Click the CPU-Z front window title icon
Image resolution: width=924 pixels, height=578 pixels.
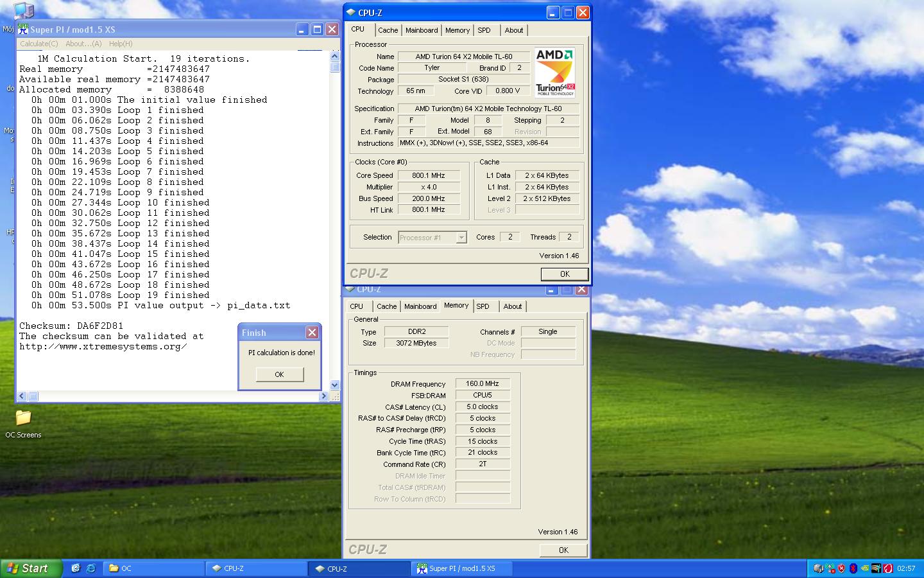[x=351, y=12]
